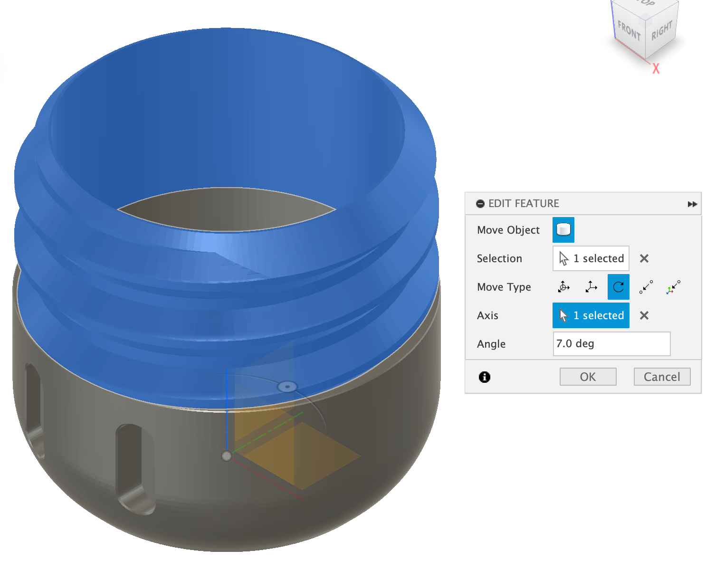706x588 pixels.
Task: Cancel the Edit Feature dialog
Action: click(x=662, y=377)
